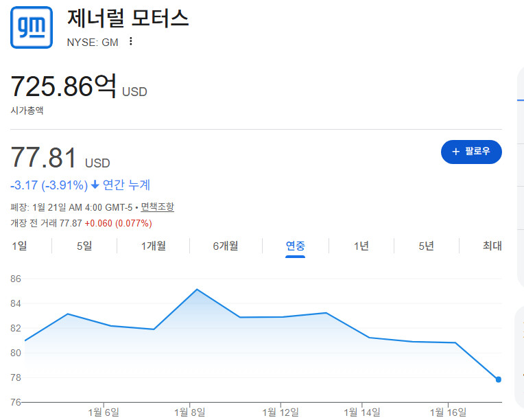Click the 86 y-axis label
Viewport: 524px width, 420px height.
(x=16, y=279)
